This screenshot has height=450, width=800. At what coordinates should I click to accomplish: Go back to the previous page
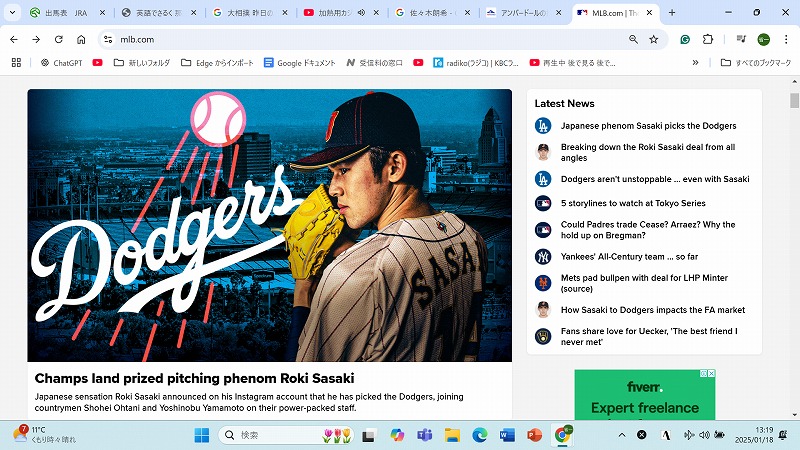pos(14,39)
